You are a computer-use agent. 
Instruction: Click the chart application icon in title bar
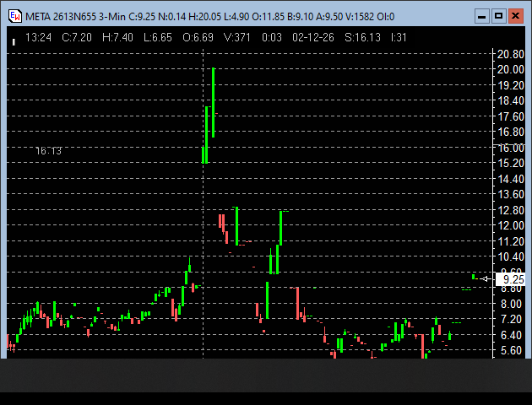click(x=14, y=16)
